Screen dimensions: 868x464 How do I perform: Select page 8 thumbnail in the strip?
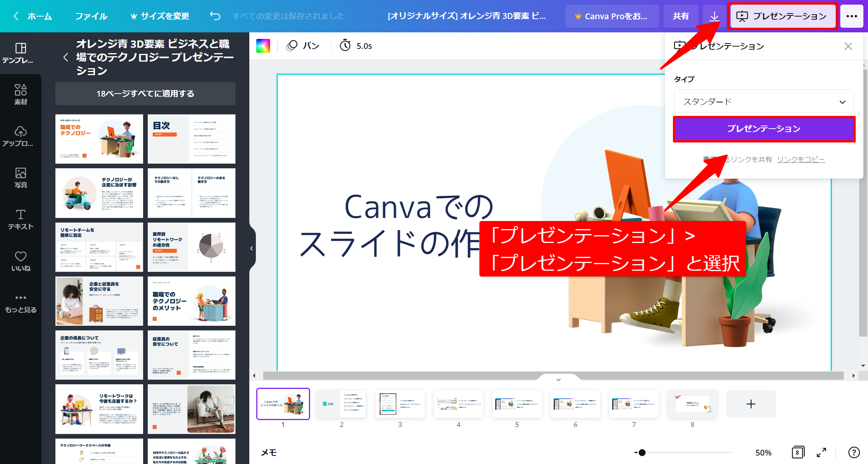tap(692, 404)
